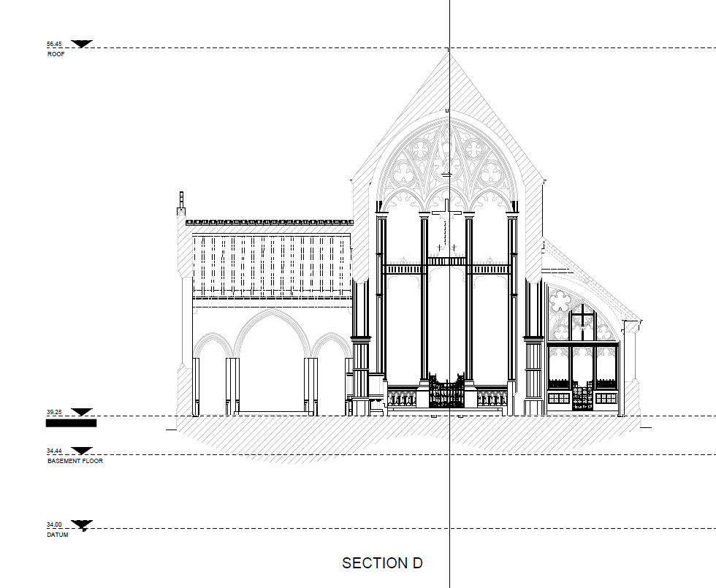The height and width of the screenshot is (588, 716).
Task: Click the SECTION D title text
Action: [x=382, y=563]
